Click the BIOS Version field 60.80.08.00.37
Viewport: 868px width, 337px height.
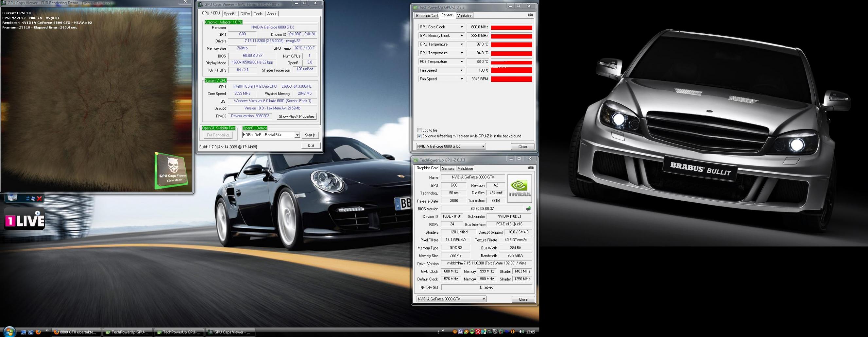[x=482, y=209]
